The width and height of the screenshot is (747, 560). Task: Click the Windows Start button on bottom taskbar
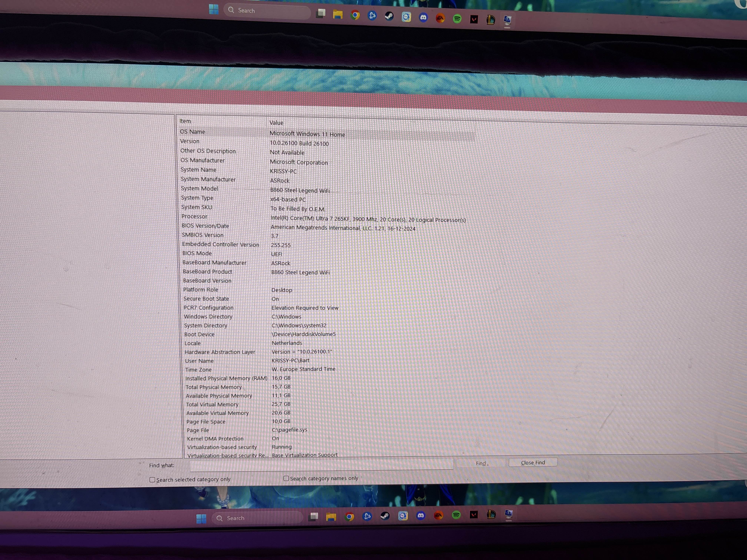click(201, 519)
